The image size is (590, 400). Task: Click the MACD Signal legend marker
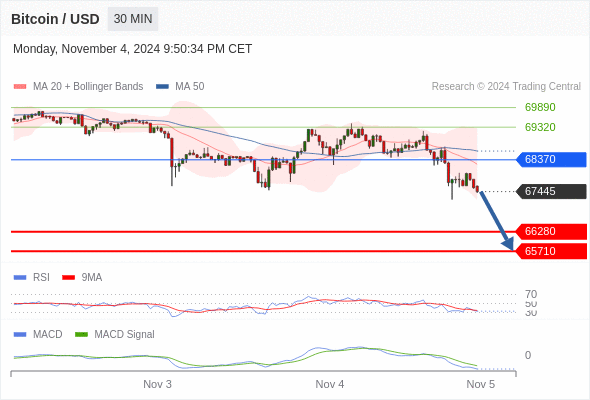(81, 334)
